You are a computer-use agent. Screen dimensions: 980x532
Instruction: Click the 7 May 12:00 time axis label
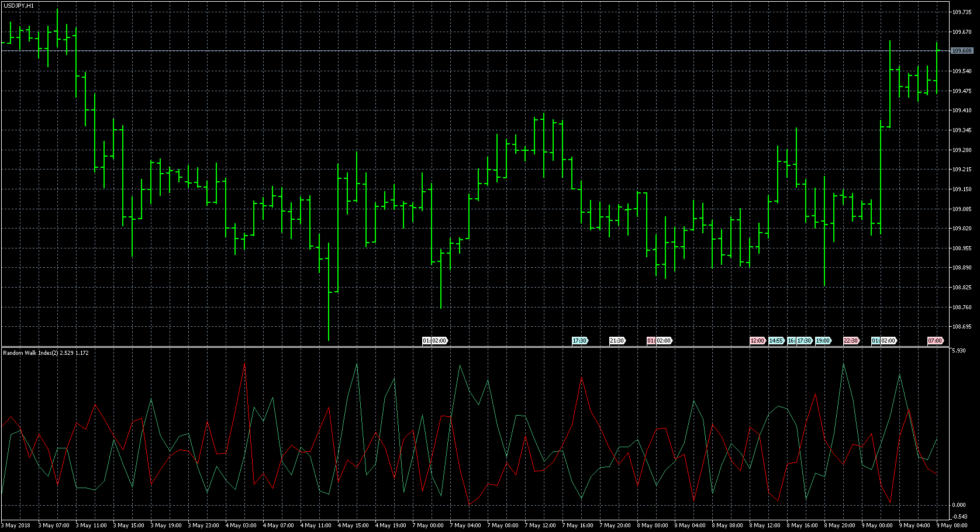point(541,526)
